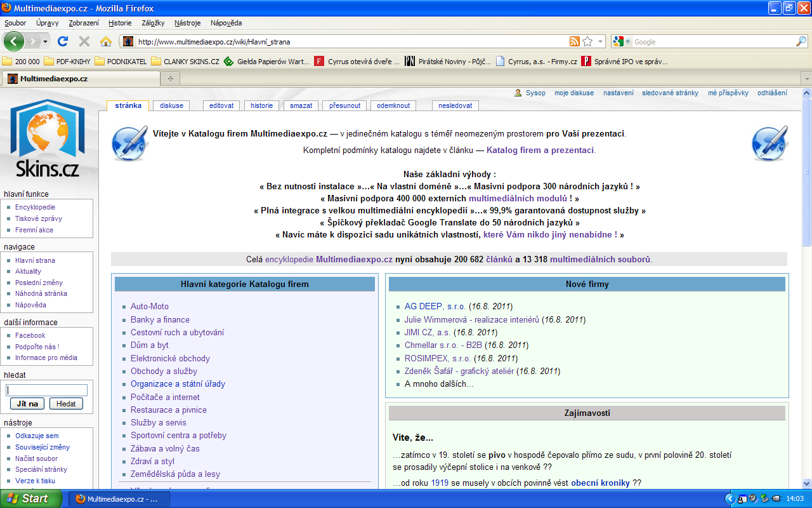Viewport: 812px width, 508px height.
Task: Click the search magnifier icon in the Google box
Action: click(x=801, y=42)
